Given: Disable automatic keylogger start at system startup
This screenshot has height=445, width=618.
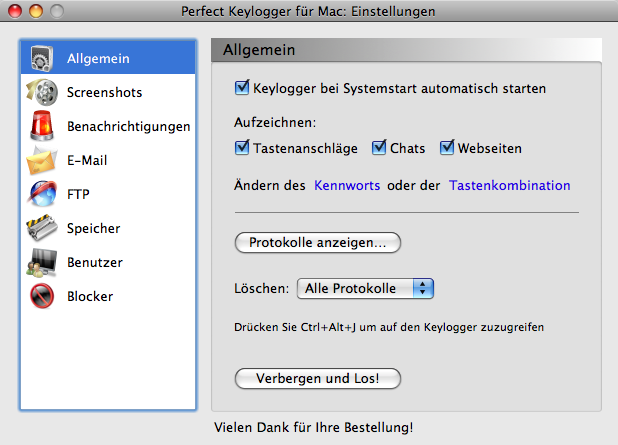Looking at the screenshot, I should [x=242, y=88].
